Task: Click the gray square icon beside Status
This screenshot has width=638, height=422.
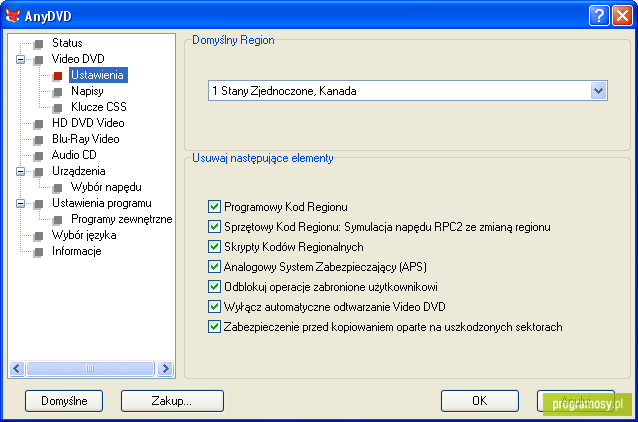Action: pyautogui.click(x=39, y=44)
